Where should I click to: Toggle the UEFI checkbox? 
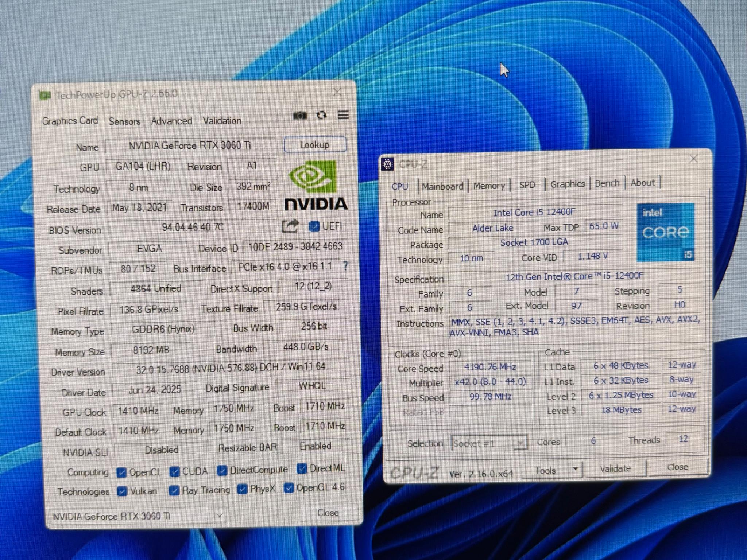(314, 226)
